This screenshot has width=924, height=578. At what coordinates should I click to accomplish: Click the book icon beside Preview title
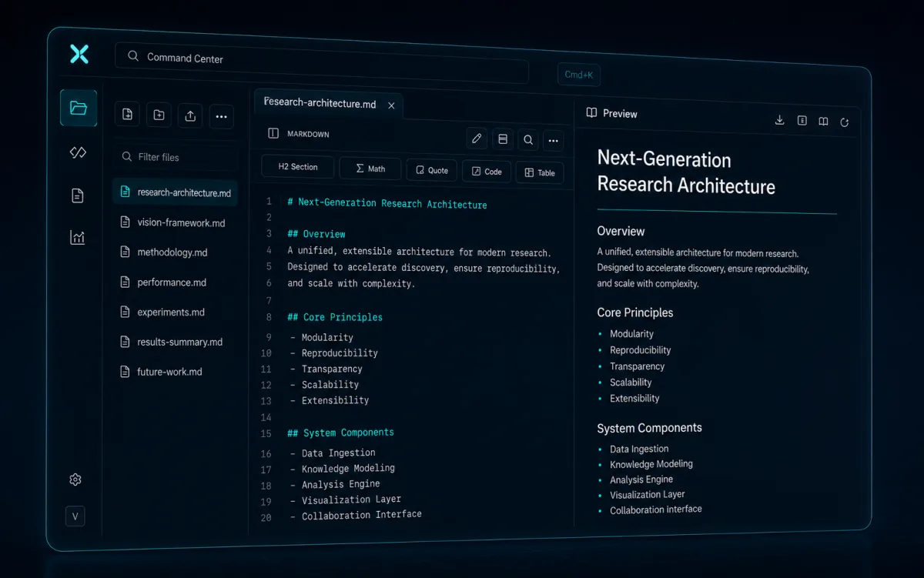(591, 112)
